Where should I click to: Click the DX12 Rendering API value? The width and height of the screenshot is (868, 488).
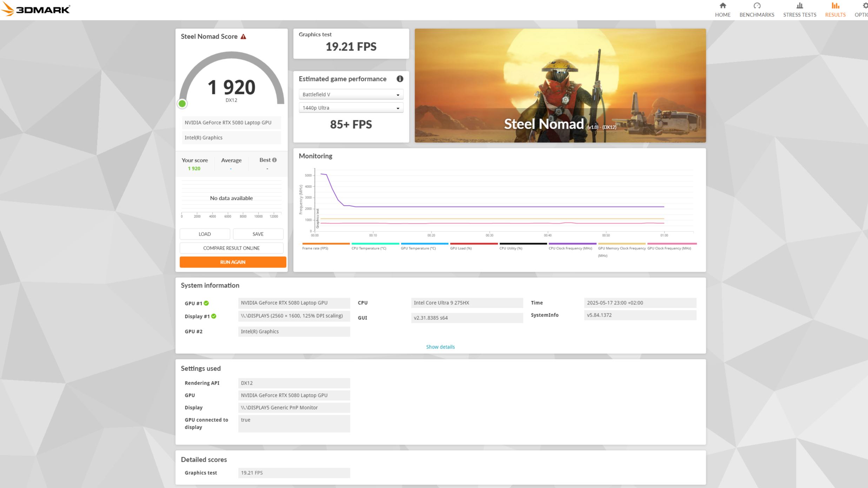294,383
